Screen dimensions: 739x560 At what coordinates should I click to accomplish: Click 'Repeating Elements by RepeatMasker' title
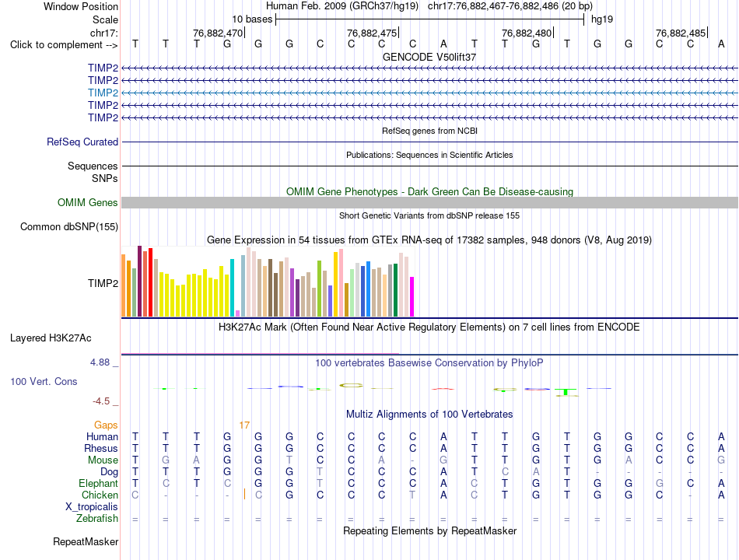click(429, 531)
